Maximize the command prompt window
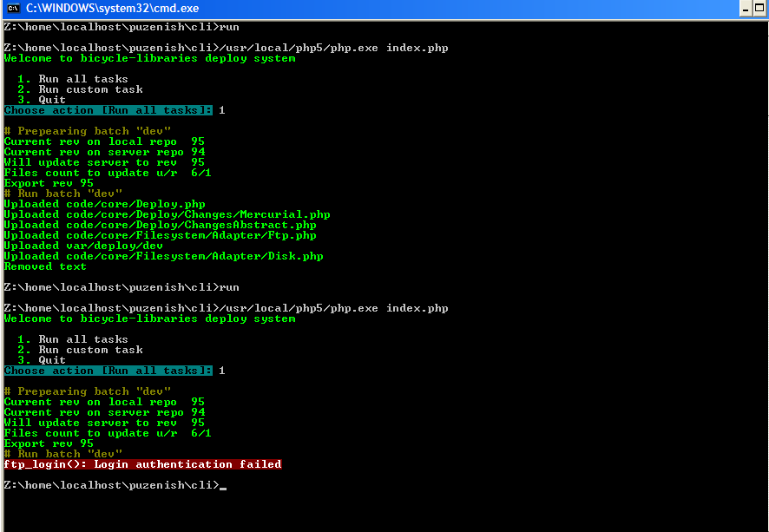This screenshot has height=532, width=769. (x=761, y=9)
